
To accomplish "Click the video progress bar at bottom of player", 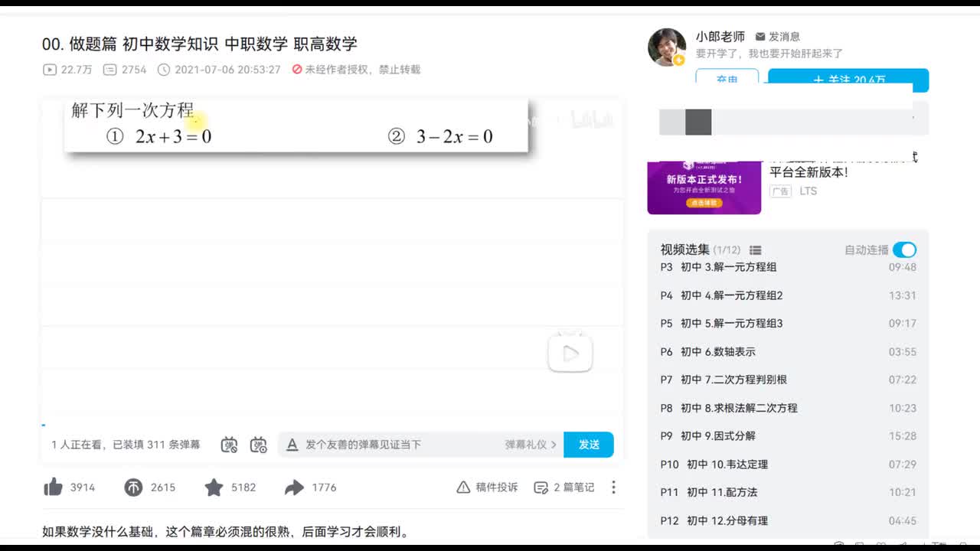I will [332, 425].
